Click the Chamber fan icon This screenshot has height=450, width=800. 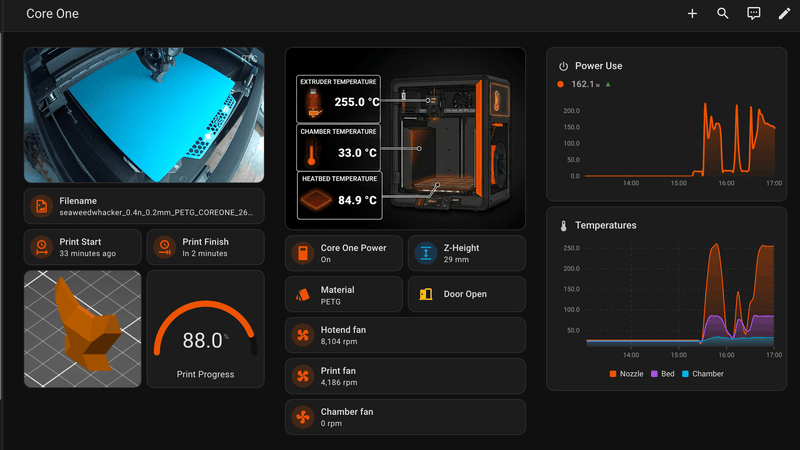click(303, 417)
